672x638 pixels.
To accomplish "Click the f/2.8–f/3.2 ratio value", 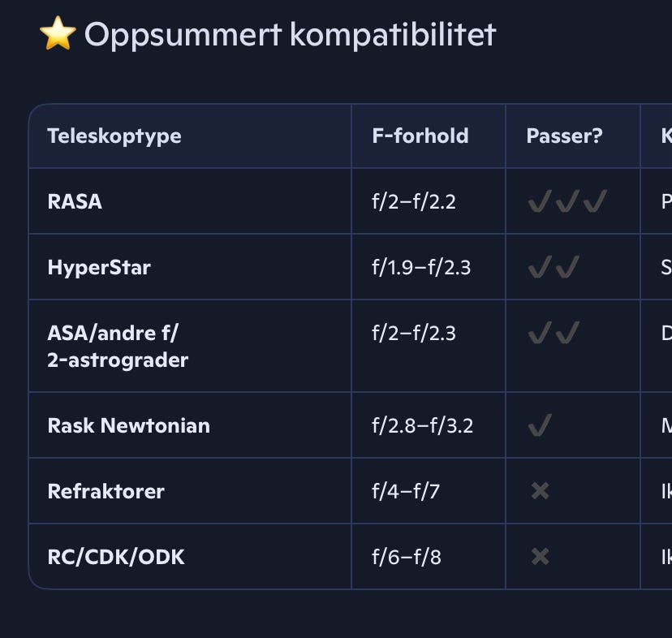I will [423, 426].
